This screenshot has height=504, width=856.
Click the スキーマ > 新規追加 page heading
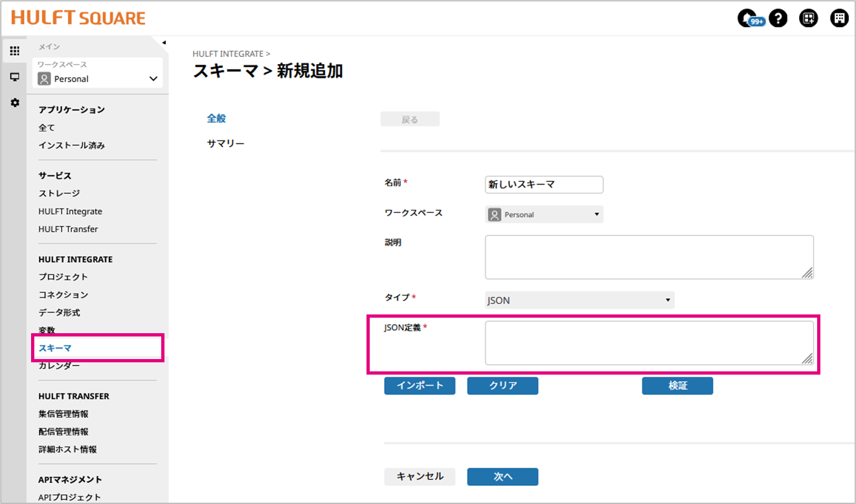268,71
